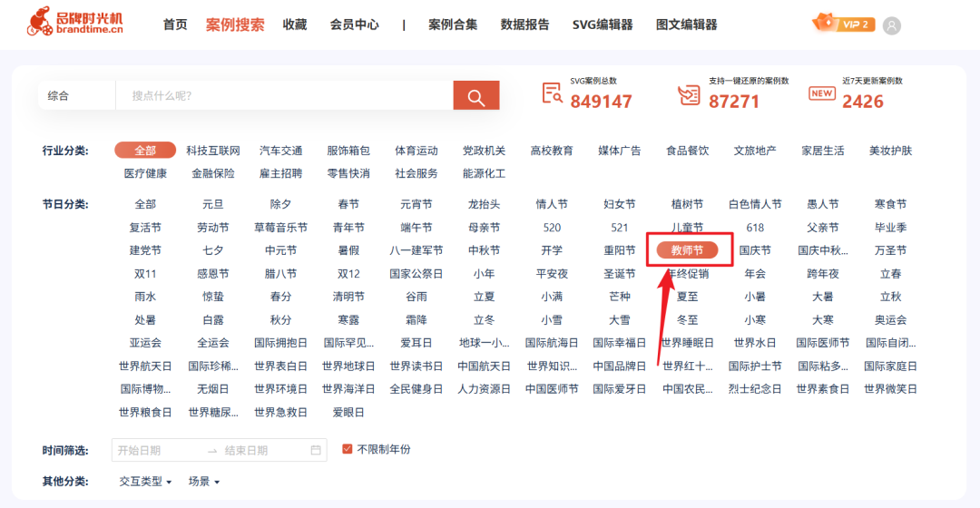Filter industry by 食品餐饮
The image size is (980, 508).
(688, 151)
